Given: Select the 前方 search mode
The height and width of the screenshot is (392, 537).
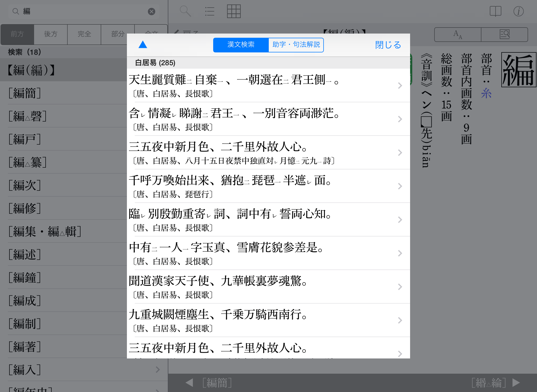Looking at the screenshot, I should point(17,34).
